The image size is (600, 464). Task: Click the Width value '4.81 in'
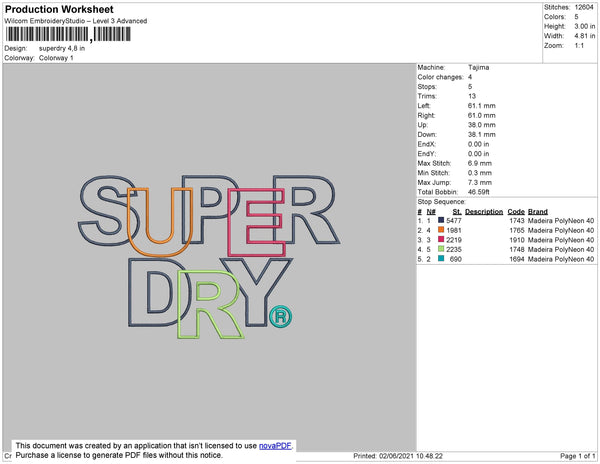coord(585,36)
